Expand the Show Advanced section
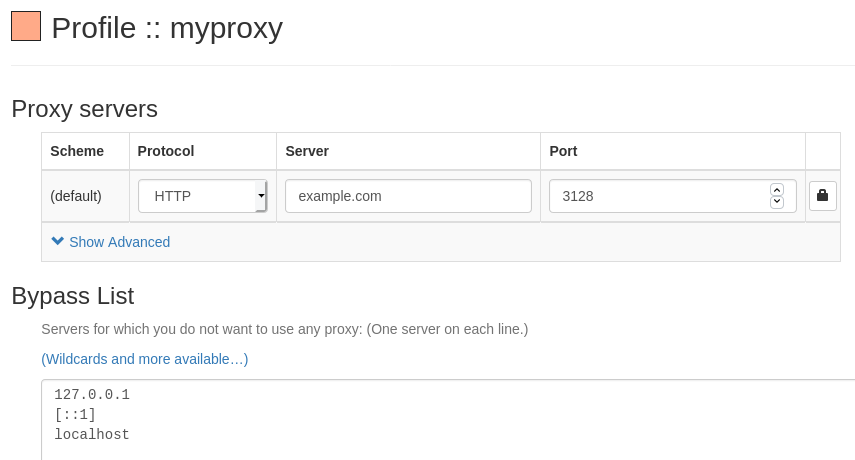The image size is (855, 460). point(111,242)
